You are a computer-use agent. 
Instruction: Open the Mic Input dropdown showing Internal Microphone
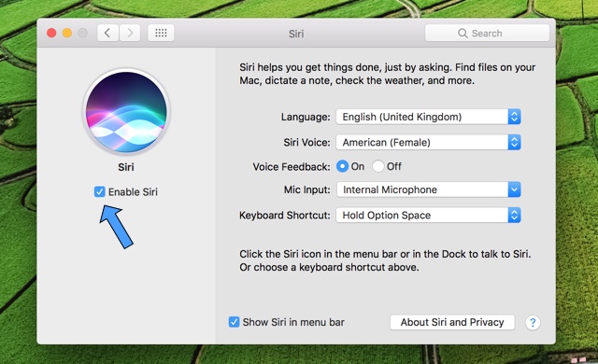(428, 189)
